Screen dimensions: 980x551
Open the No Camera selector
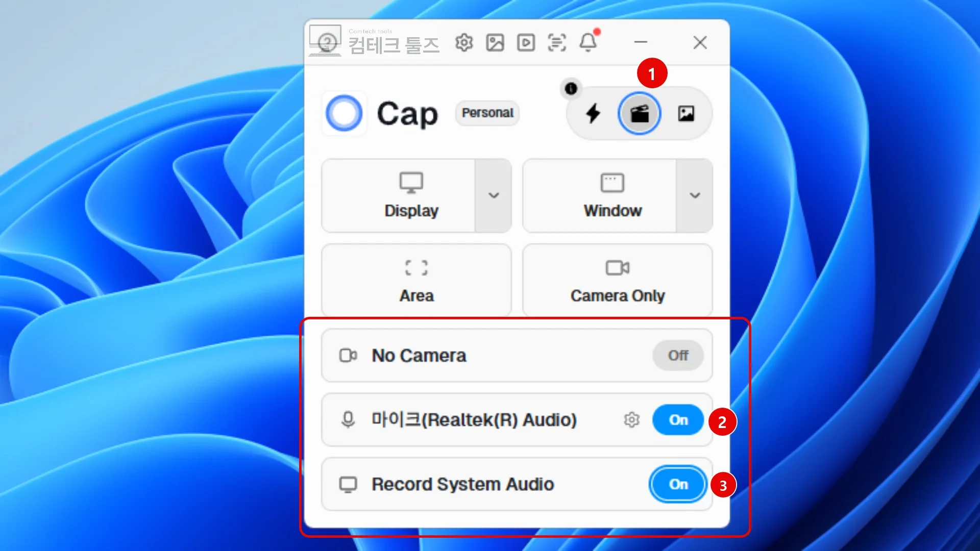[517, 356]
